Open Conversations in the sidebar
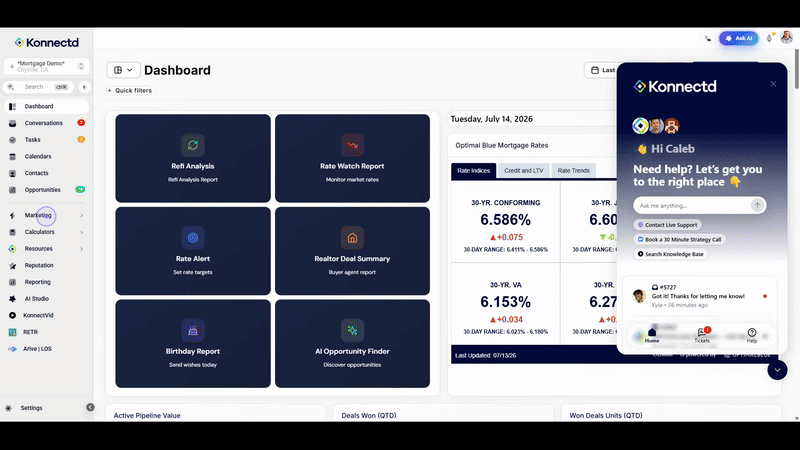This screenshot has height=450, width=800. (46, 123)
